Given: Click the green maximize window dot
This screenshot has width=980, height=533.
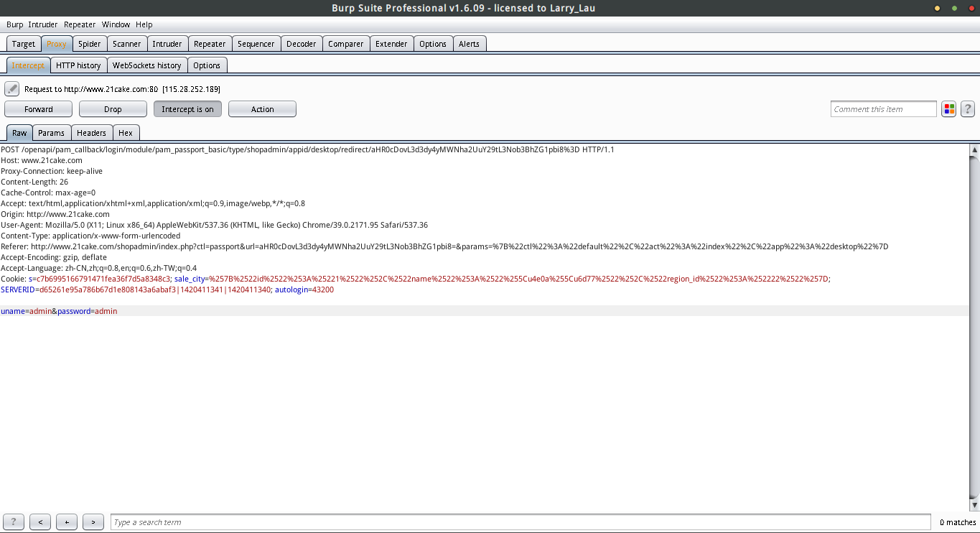Looking at the screenshot, I should click(954, 8).
